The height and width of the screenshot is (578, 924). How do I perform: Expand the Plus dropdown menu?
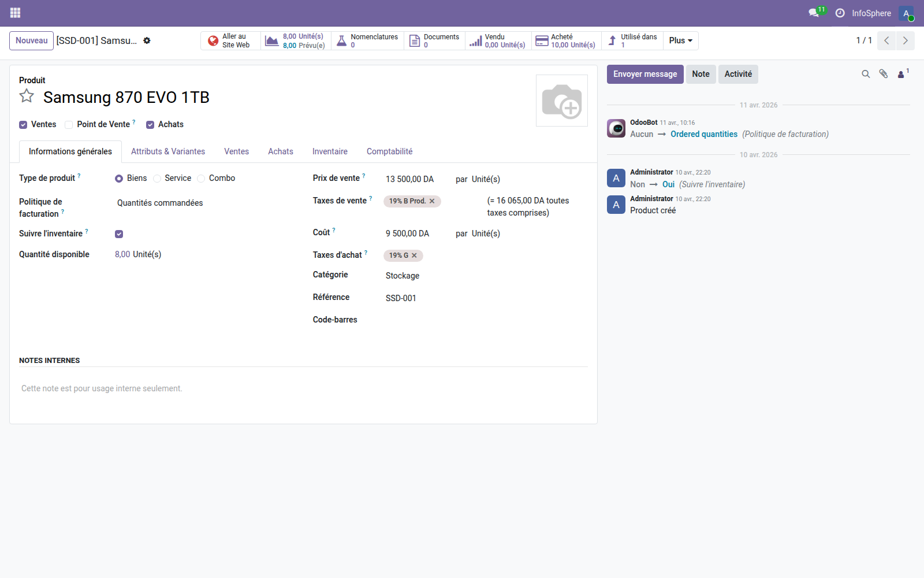(680, 40)
